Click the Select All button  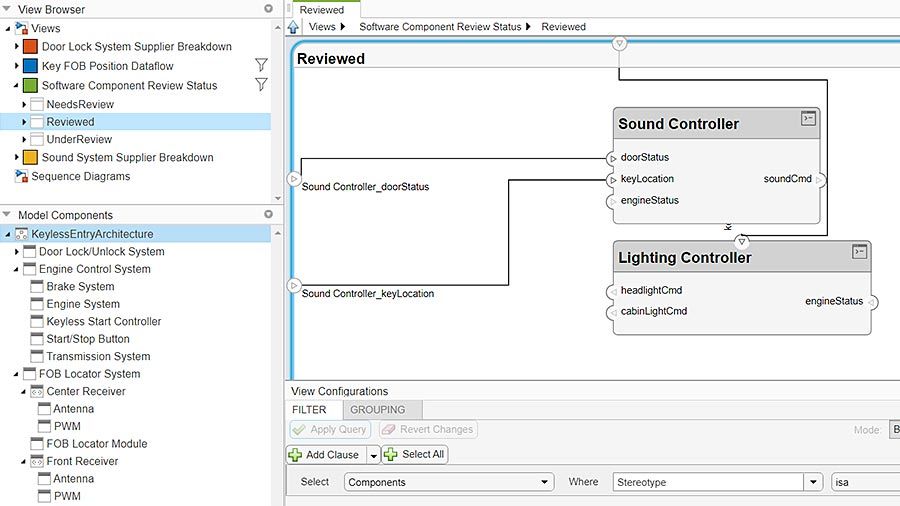click(x=415, y=454)
